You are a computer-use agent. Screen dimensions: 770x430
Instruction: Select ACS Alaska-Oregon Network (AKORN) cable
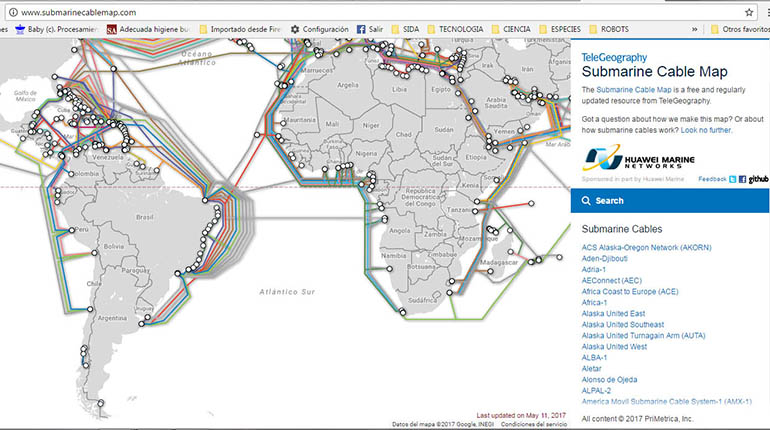[646, 247]
